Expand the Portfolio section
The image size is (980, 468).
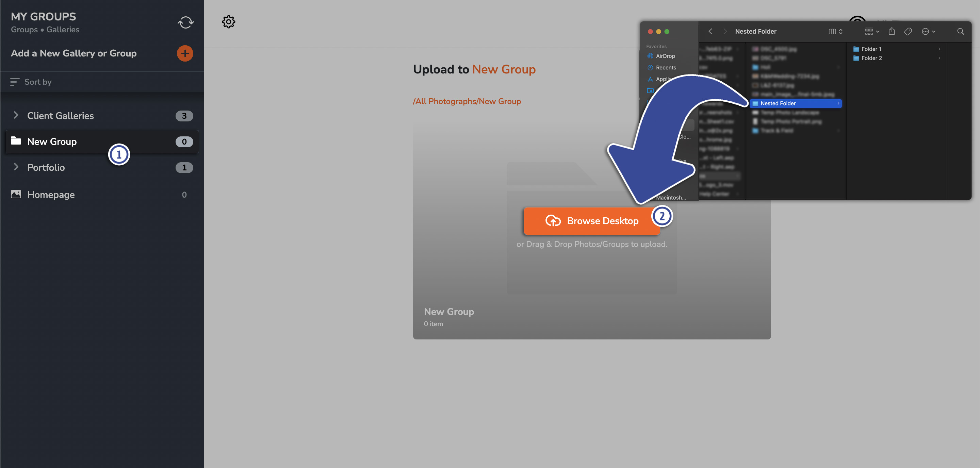16,167
